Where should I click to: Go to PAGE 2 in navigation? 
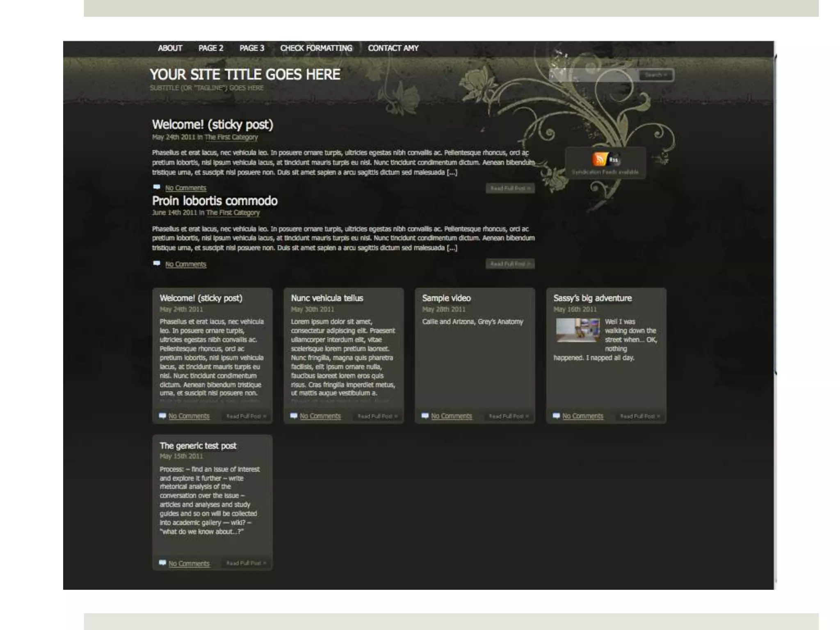(x=211, y=48)
